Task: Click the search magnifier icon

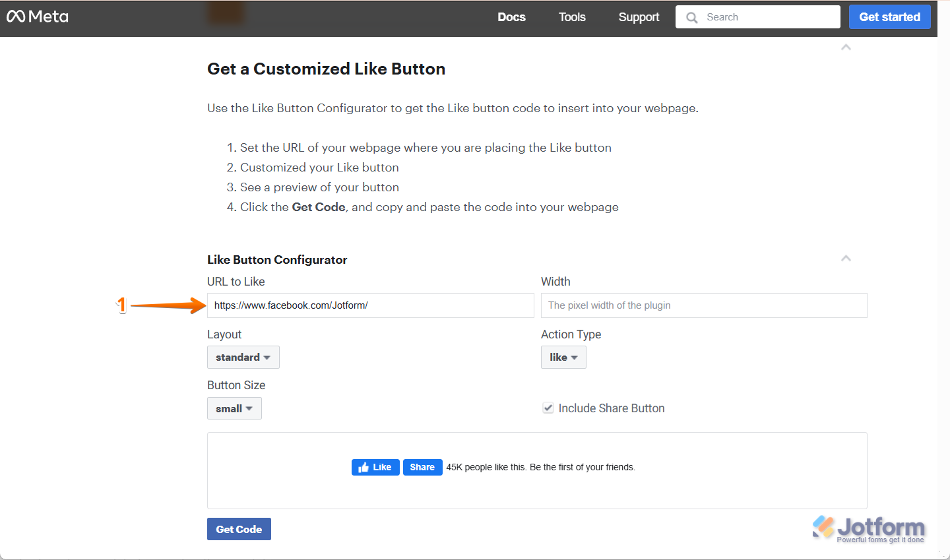Action: 691,18
